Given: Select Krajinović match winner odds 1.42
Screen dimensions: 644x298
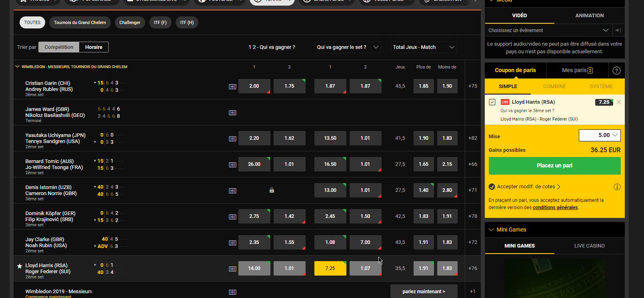Looking at the screenshot, I should pos(289,216).
